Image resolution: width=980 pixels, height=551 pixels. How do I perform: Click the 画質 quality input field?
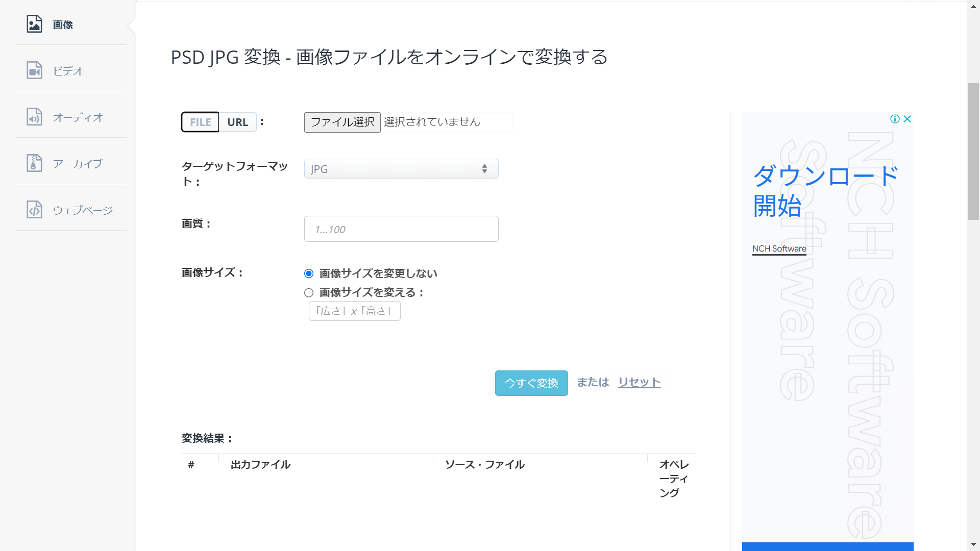[401, 229]
